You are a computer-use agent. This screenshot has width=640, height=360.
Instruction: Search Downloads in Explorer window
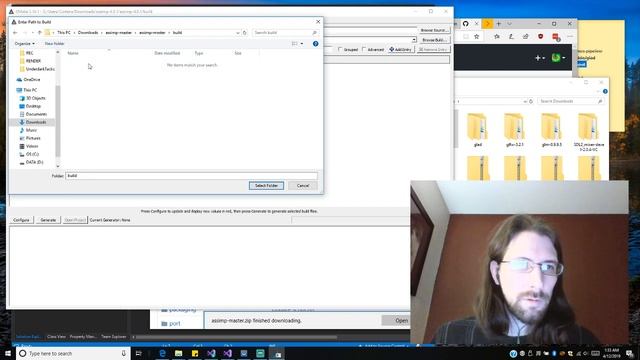click(x=570, y=101)
